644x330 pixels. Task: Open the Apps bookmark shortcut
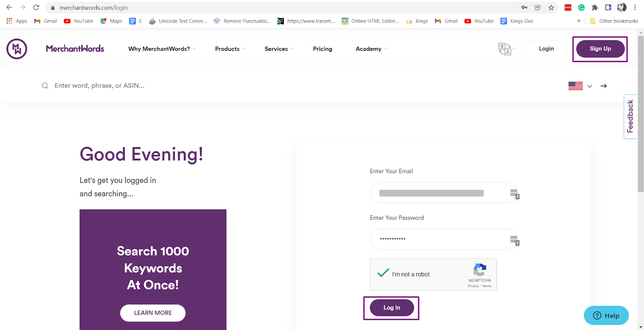(x=17, y=21)
